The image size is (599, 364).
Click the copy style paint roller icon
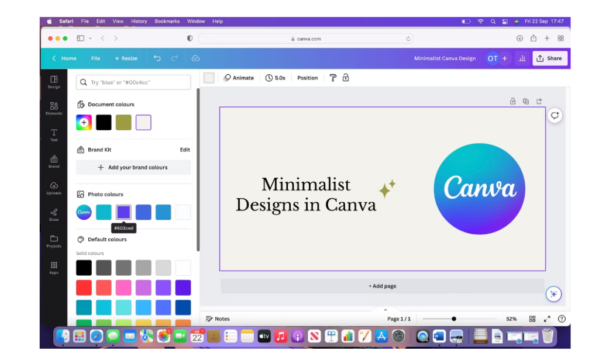point(333,78)
